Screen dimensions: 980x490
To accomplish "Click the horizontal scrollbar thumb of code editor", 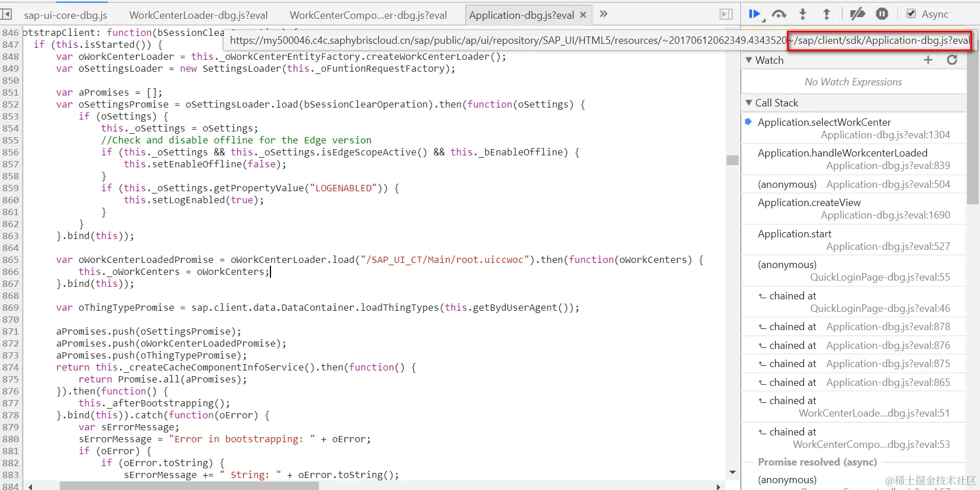I will click(189, 486).
